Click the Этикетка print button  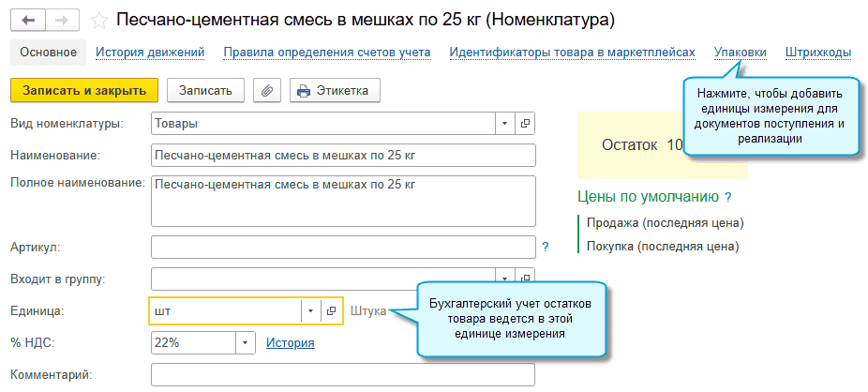pyautogui.click(x=335, y=91)
